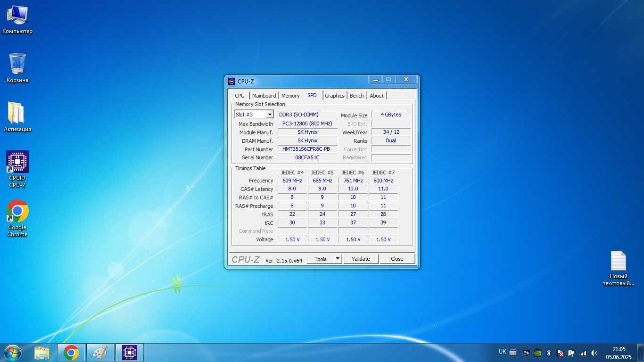
Task: Click the 800 MHz frequency cell
Action: pyautogui.click(x=383, y=181)
